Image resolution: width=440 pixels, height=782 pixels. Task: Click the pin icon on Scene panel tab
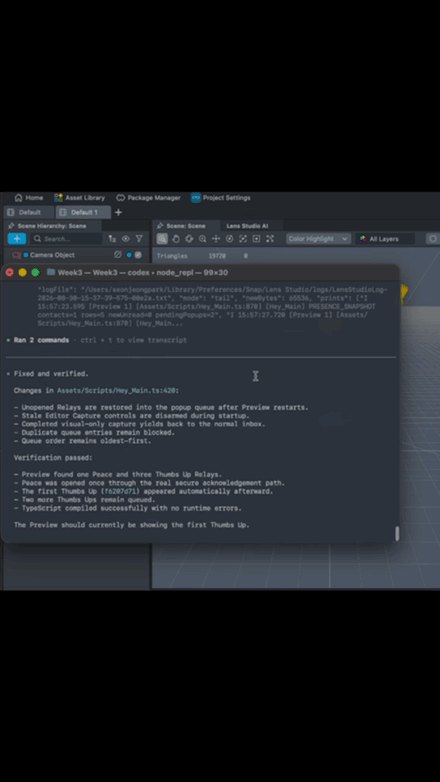tap(160, 226)
